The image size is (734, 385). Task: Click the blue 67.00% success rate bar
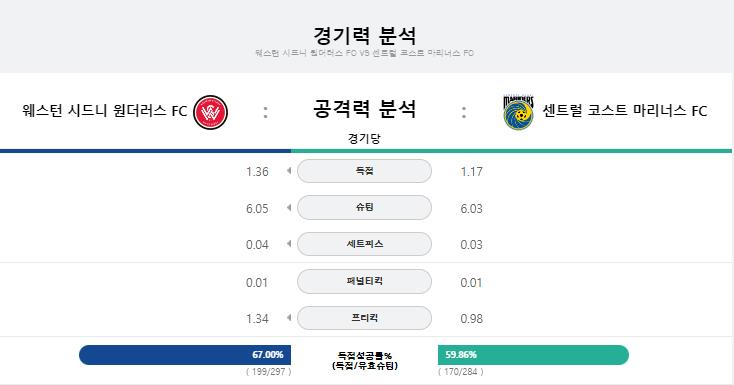185,355
